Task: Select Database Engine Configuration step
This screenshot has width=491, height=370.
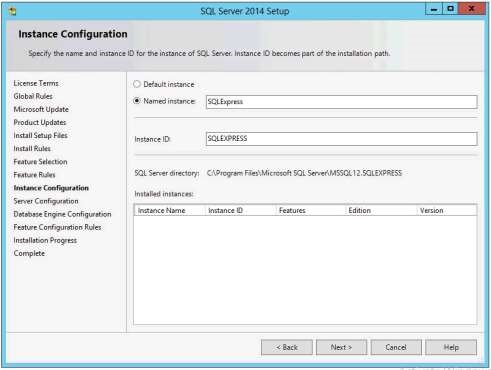Action: click(62, 214)
